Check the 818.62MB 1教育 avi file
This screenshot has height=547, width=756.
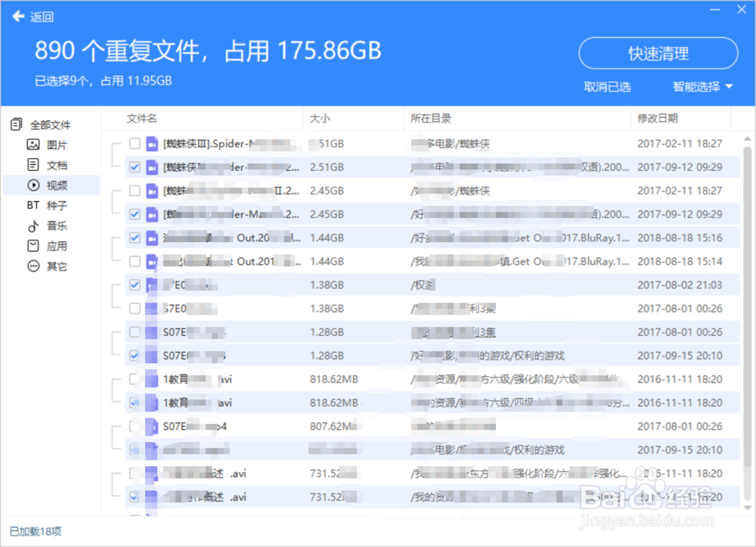click(x=134, y=379)
